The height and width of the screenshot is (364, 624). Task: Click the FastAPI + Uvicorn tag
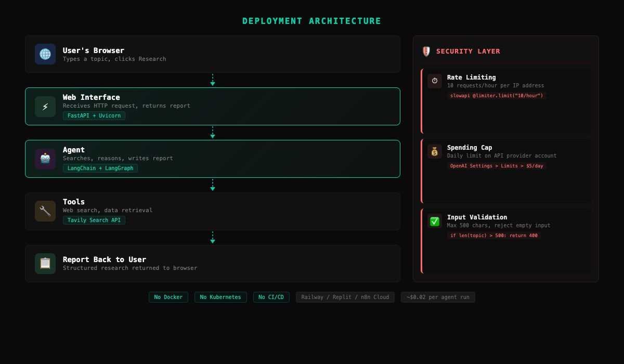[x=94, y=115]
